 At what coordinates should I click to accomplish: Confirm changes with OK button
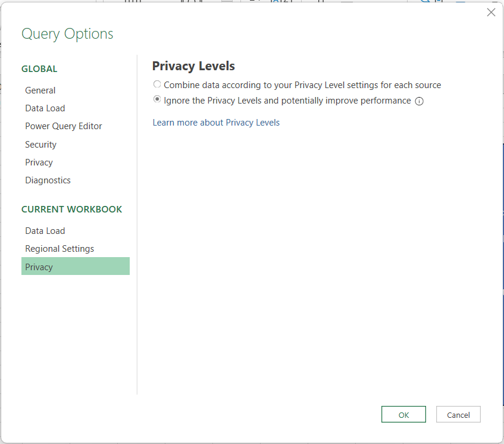tap(403, 414)
